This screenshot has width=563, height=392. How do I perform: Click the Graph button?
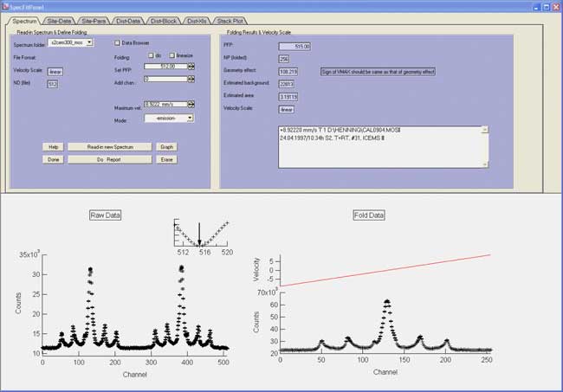click(167, 147)
